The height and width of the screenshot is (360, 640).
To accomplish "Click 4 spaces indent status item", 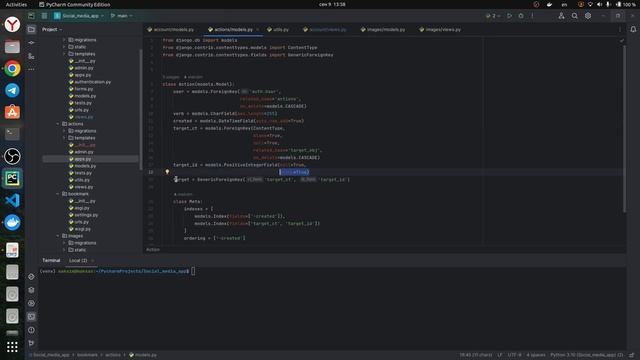I will point(536,355).
